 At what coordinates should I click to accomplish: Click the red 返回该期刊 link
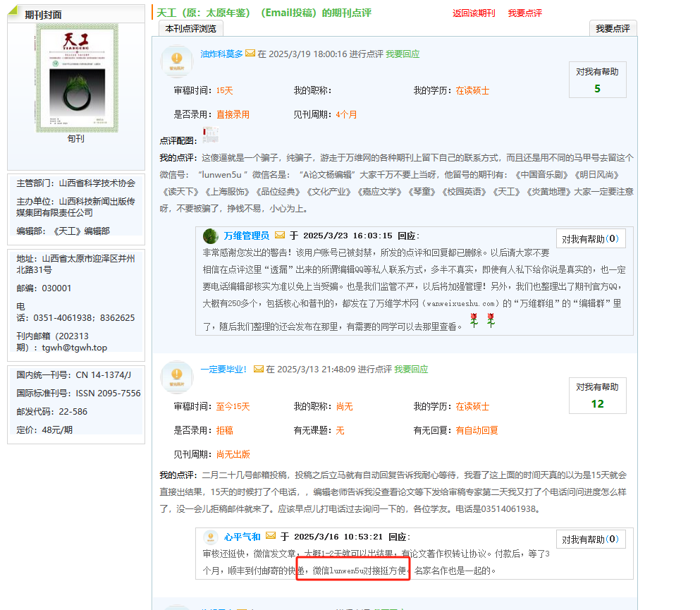point(474,13)
